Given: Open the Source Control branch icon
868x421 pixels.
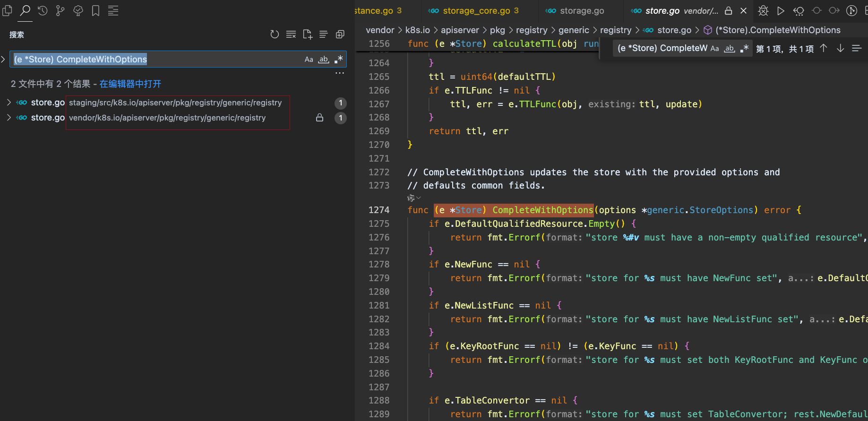Looking at the screenshot, I should click(x=60, y=10).
